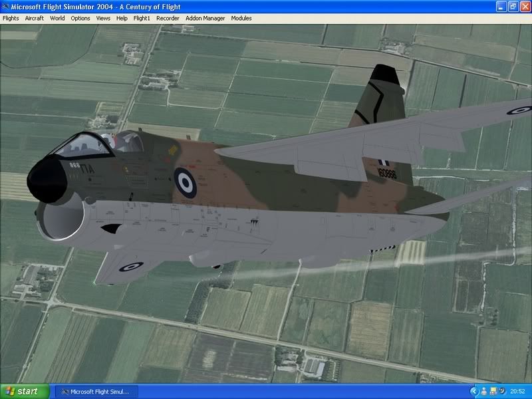Open the Windows start menu
The height and width of the screenshot is (399, 532).
point(24,392)
